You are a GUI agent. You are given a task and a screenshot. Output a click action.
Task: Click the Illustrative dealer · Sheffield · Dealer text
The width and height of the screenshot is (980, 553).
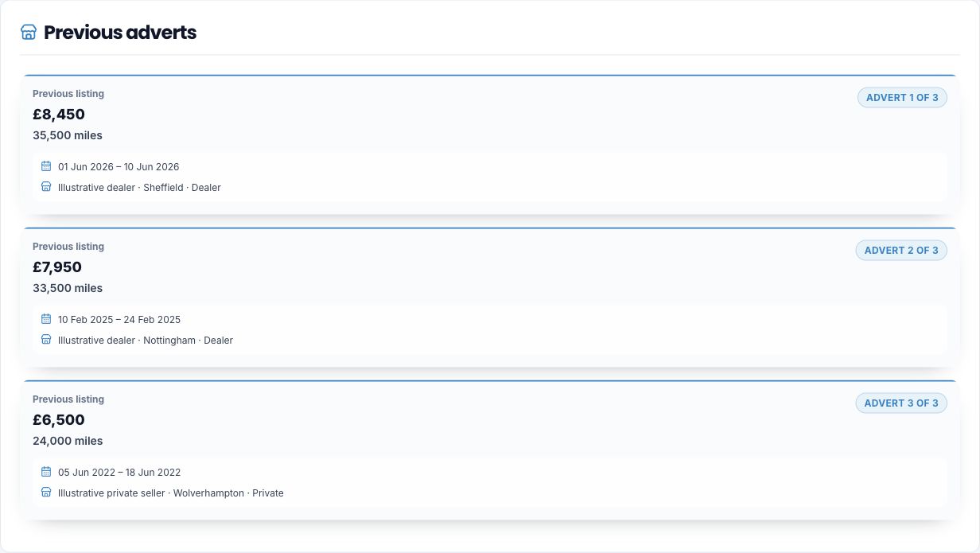139,188
